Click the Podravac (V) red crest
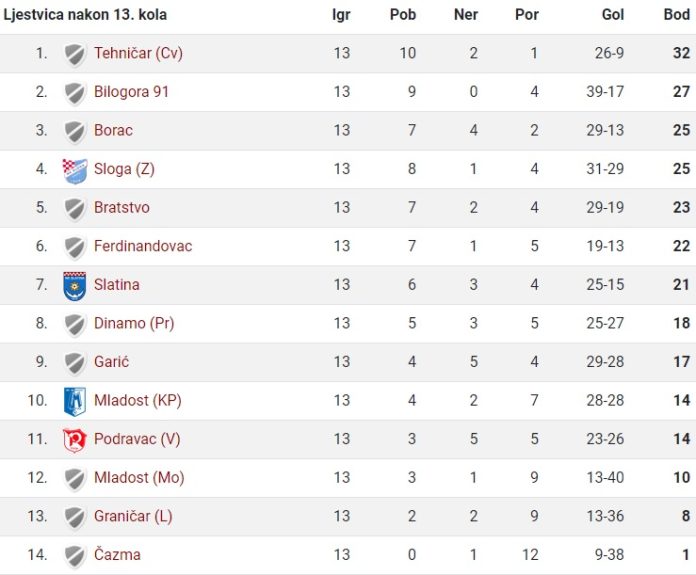The image size is (696, 575). click(75, 440)
